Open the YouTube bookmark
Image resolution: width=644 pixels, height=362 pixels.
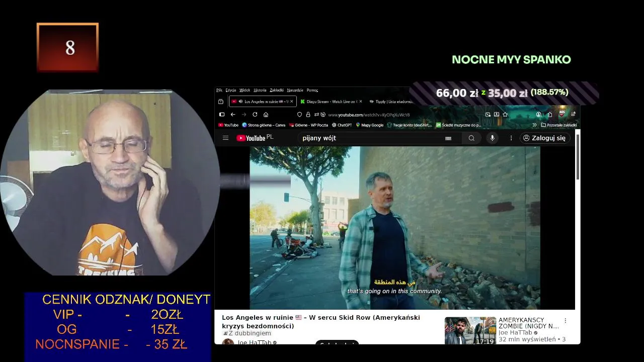coord(228,125)
